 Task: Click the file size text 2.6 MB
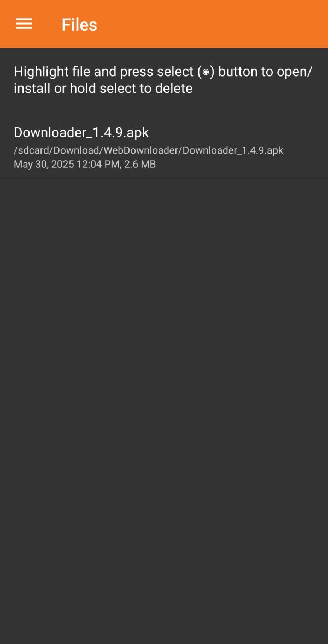point(140,165)
